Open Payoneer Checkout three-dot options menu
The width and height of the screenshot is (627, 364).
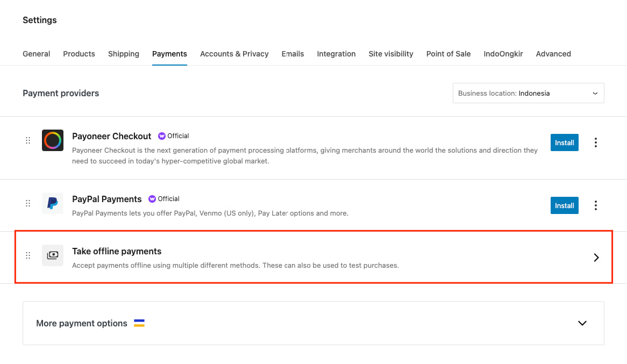point(595,142)
